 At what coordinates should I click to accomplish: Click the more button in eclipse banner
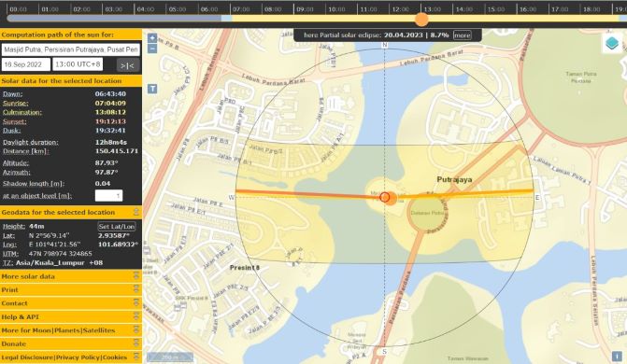click(x=462, y=35)
